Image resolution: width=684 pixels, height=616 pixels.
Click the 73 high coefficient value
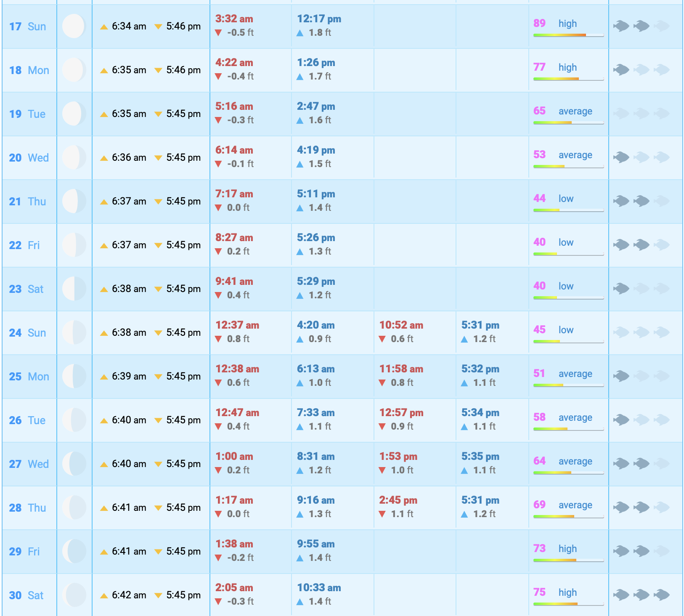[x=539, y=549]
